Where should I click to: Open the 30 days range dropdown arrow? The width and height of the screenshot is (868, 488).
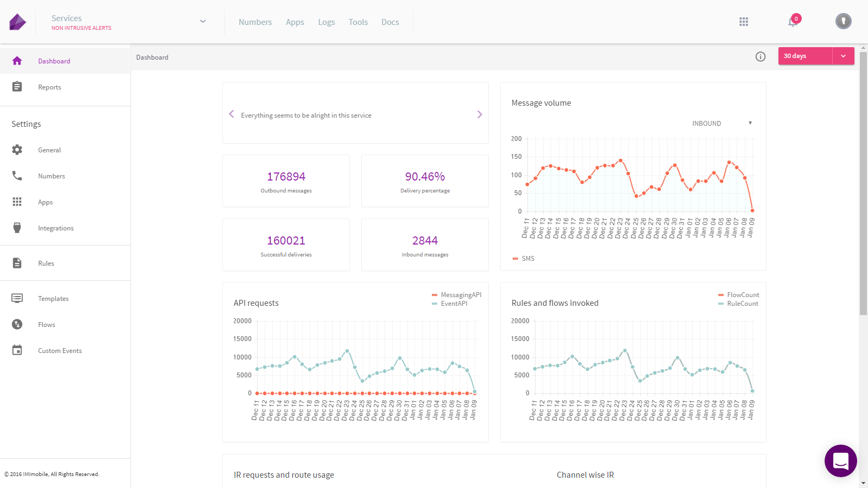click(x=843, y=56)
